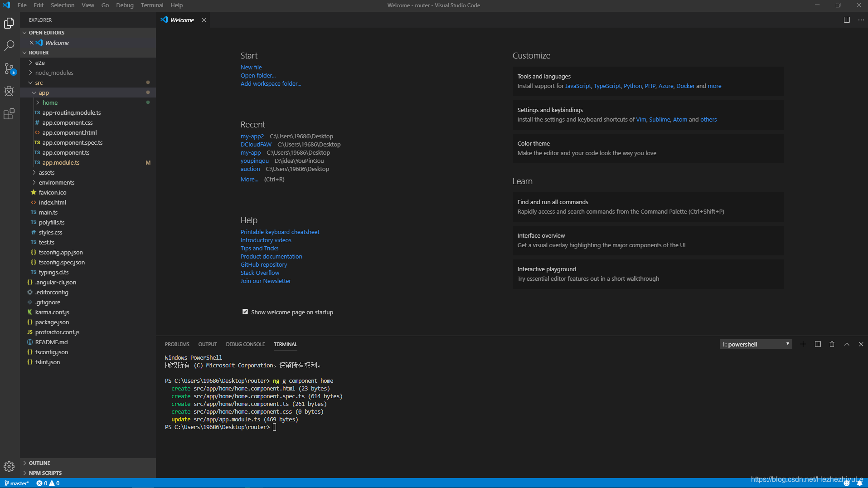Open recent project my-app2
Viewport: 868px width, 488px height.
point(252,136)
